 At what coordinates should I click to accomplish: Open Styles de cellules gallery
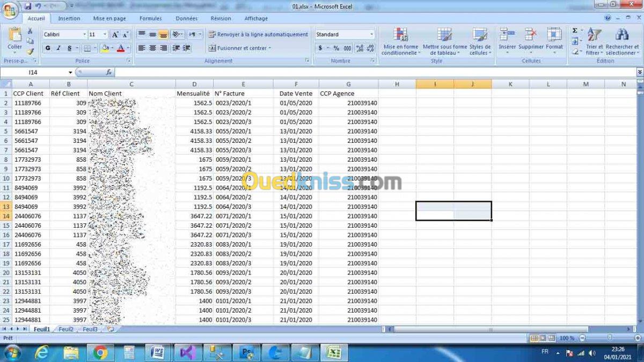tap(480, 41)
